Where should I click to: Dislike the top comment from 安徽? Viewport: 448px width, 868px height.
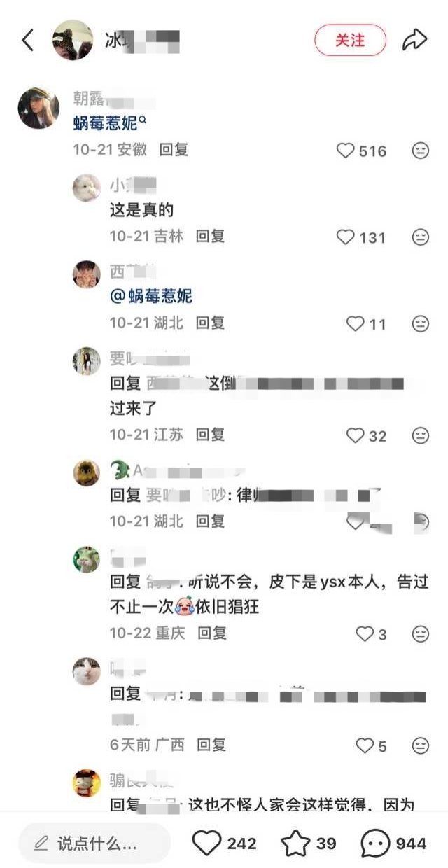(421, 150)
